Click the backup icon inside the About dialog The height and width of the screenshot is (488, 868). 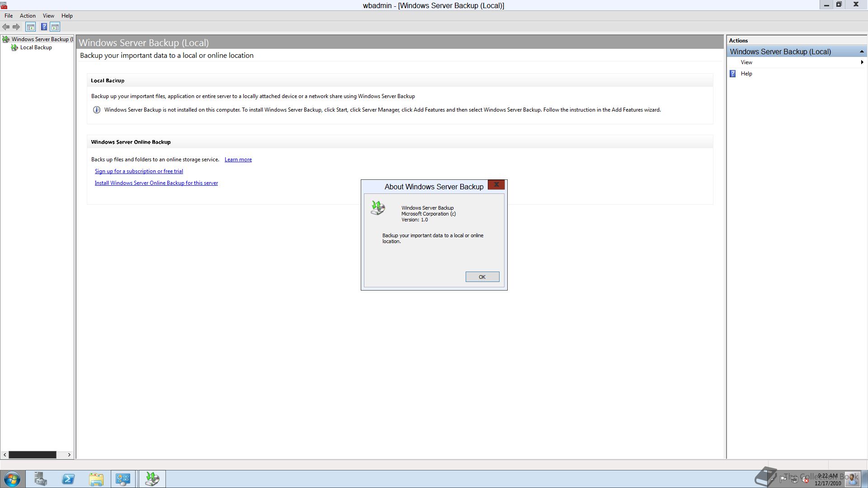pyautogui.click(x=378, y=208)
